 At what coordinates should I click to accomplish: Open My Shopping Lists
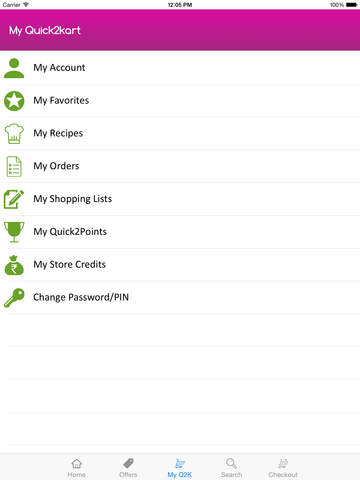tap(180, 199)
